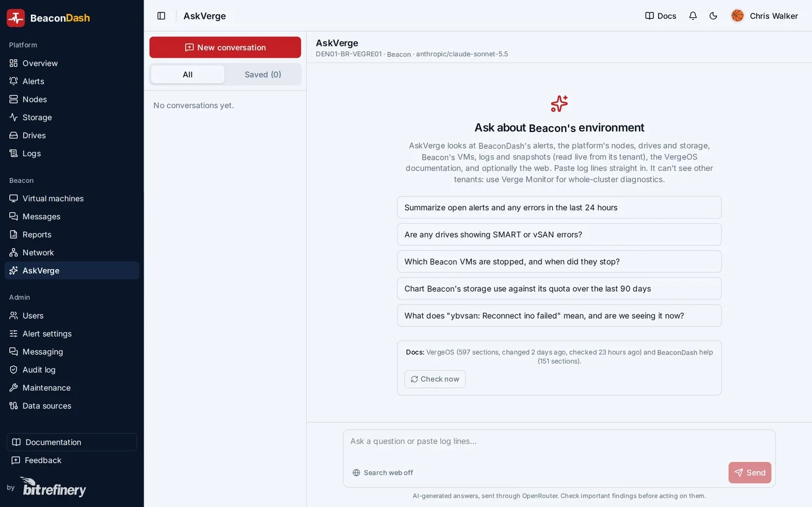Viewport: 812px width, 507px height.
Task: Select AskVerge in the sidebar
Action: [x=72, y=271]
